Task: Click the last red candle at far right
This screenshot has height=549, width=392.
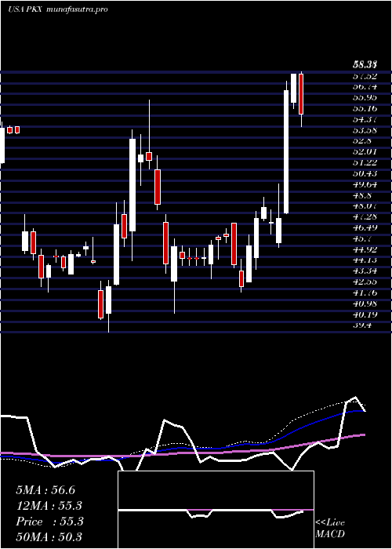Action: click(300, 94)
